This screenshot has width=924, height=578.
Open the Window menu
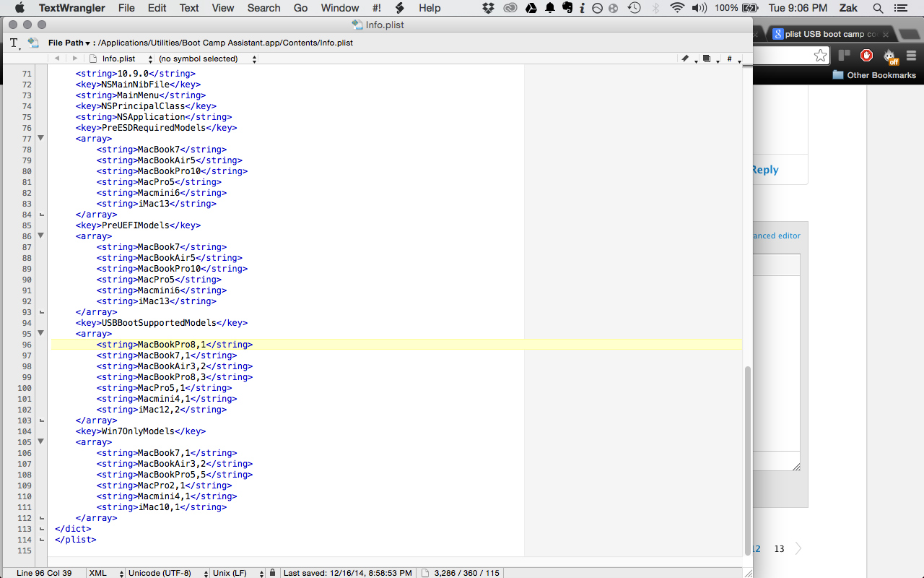pos(339,8)
